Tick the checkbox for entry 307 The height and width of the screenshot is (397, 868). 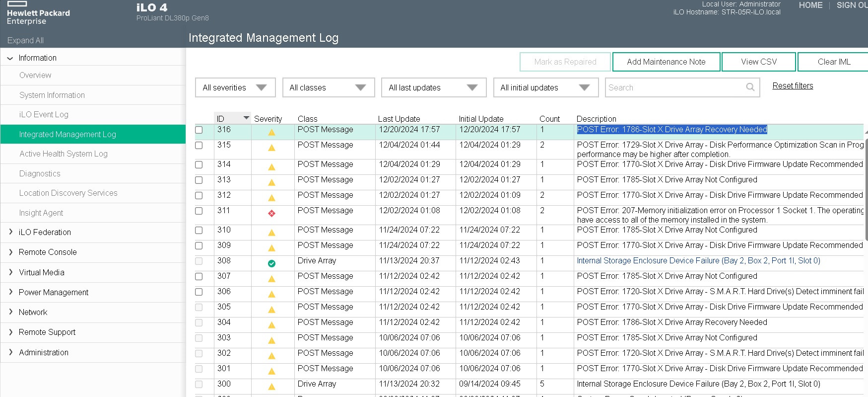(x=199, y=276)
